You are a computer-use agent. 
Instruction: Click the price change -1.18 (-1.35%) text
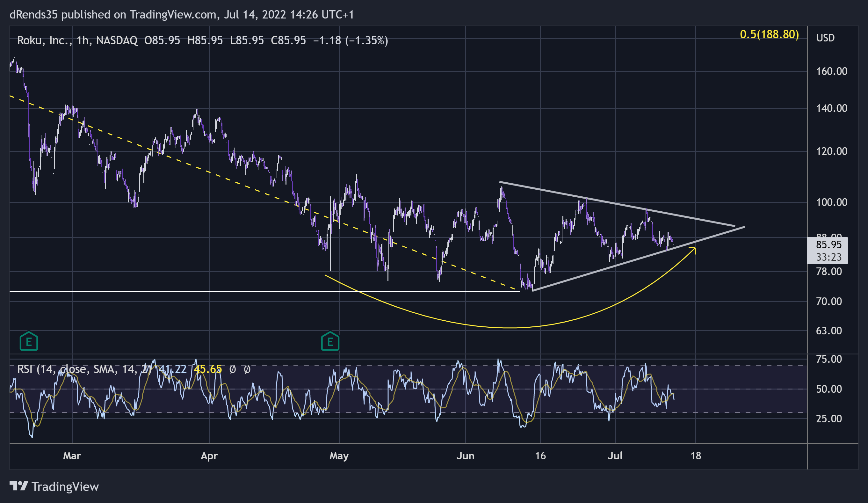pyautogui.click(x=350, y=41)
